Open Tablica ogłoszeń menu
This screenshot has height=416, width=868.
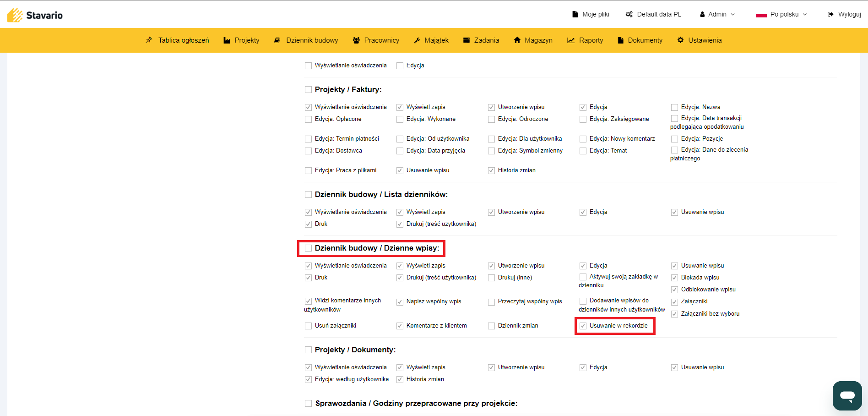(x=184, y=40)
